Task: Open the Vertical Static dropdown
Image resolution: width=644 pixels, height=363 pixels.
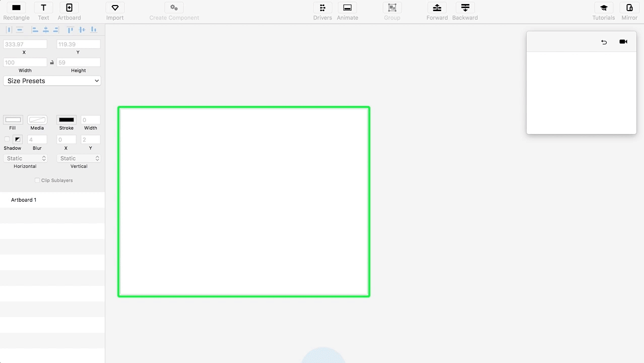Action: click(x=79, y=158)
